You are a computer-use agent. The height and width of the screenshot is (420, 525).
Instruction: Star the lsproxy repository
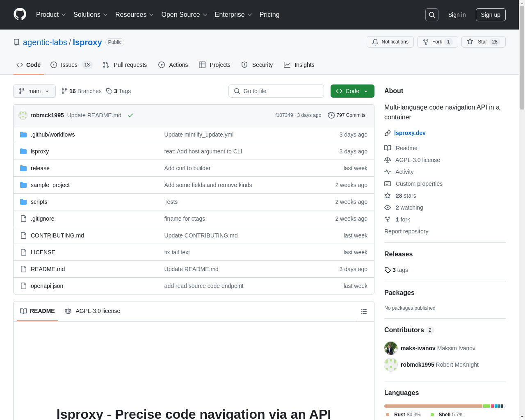pyautogui.click(x=483, y=42)
